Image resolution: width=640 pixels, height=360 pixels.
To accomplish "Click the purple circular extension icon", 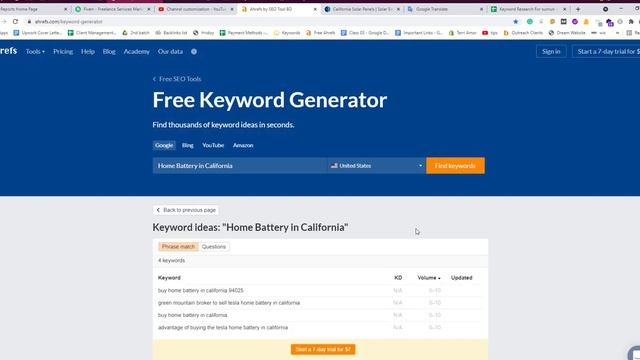I will point(575,22).
